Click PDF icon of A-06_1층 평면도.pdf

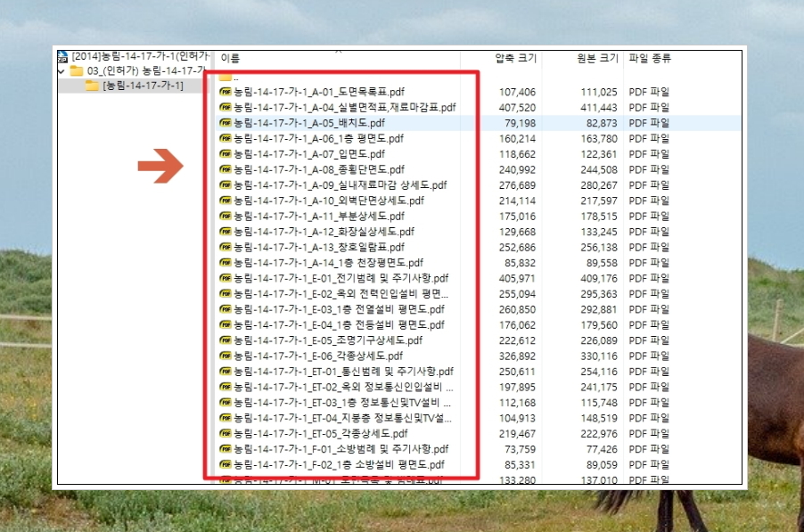click(x=226, y=138)
